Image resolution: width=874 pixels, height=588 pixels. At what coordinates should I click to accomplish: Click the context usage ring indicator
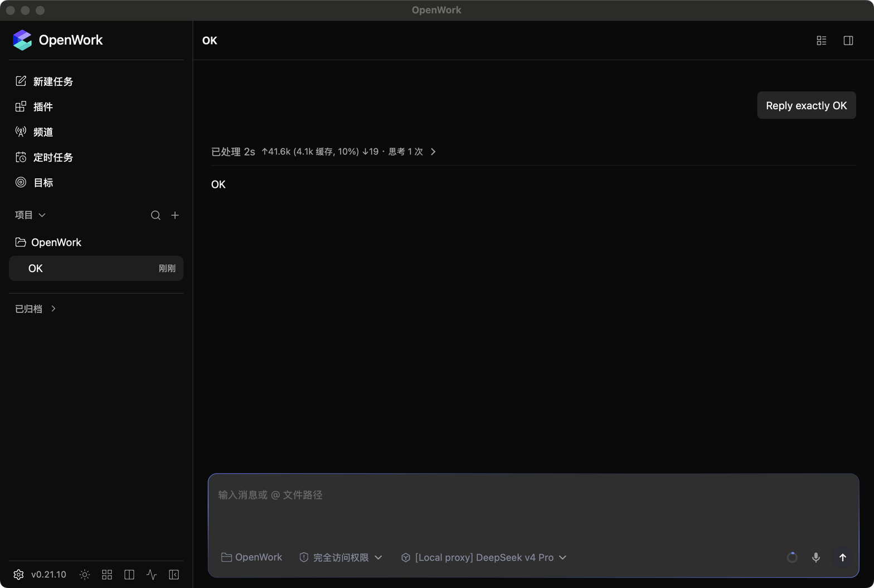pyautogui.click(x=792, y=557)
